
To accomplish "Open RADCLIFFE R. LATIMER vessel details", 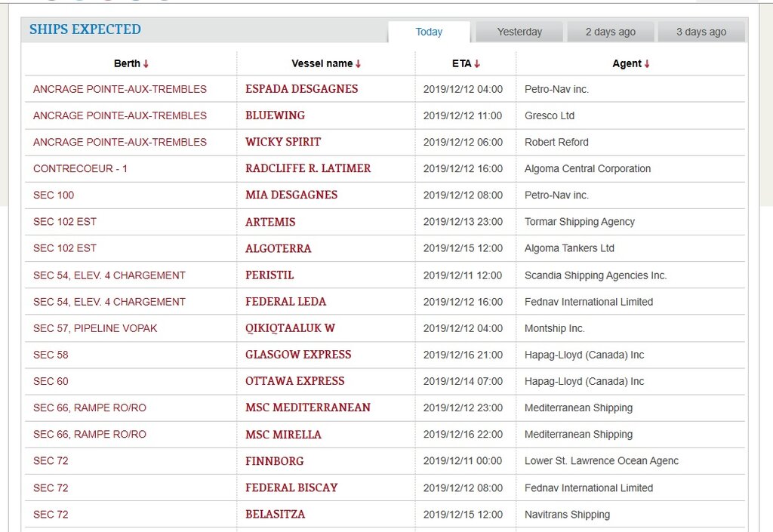I will pyautogui.click(x=308, y=168).
